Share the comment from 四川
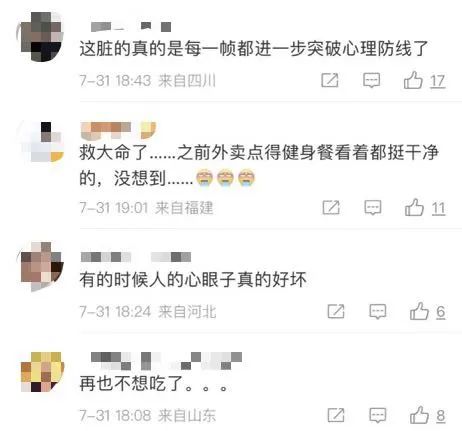Screen dimensions: 462x431 [x=330, y=80]
